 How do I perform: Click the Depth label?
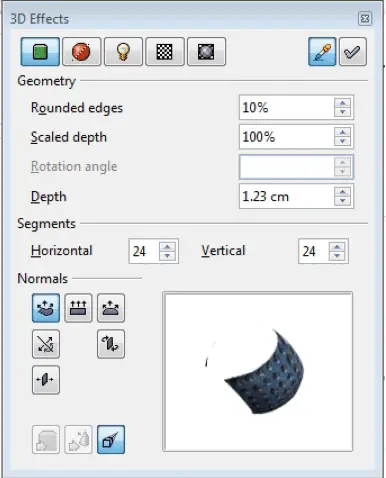(x=49, y=197)
